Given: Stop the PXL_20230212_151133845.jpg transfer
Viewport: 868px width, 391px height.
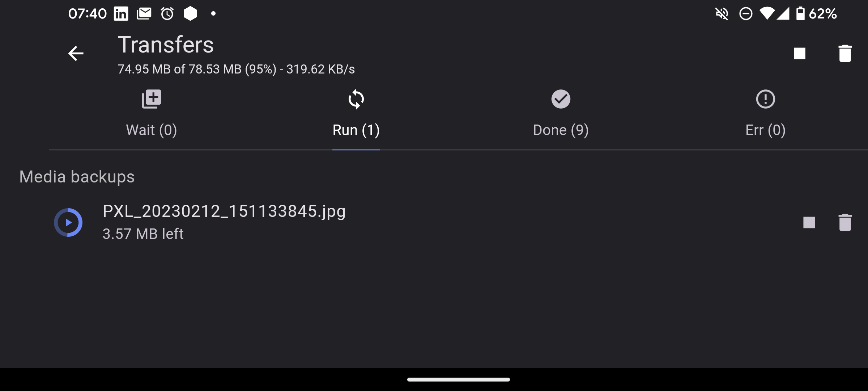Looking at the screenshot, I should tap(809, 222).
